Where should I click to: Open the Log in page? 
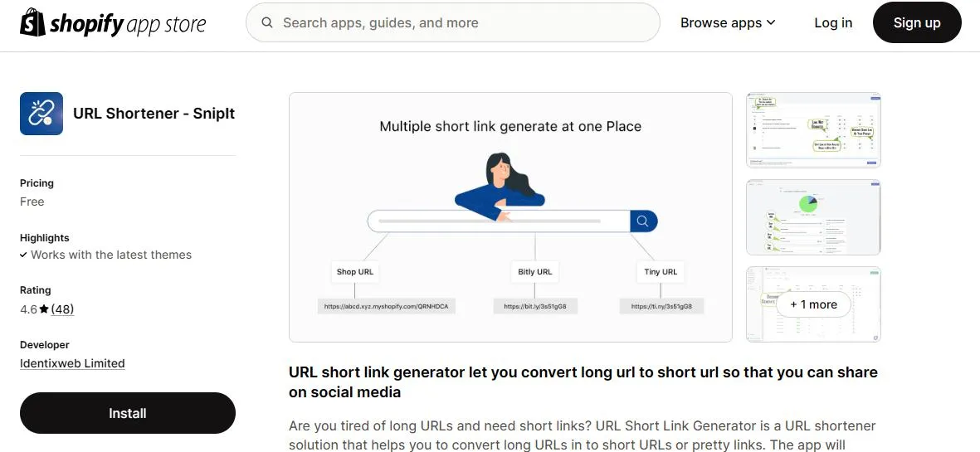coord(833,23)
